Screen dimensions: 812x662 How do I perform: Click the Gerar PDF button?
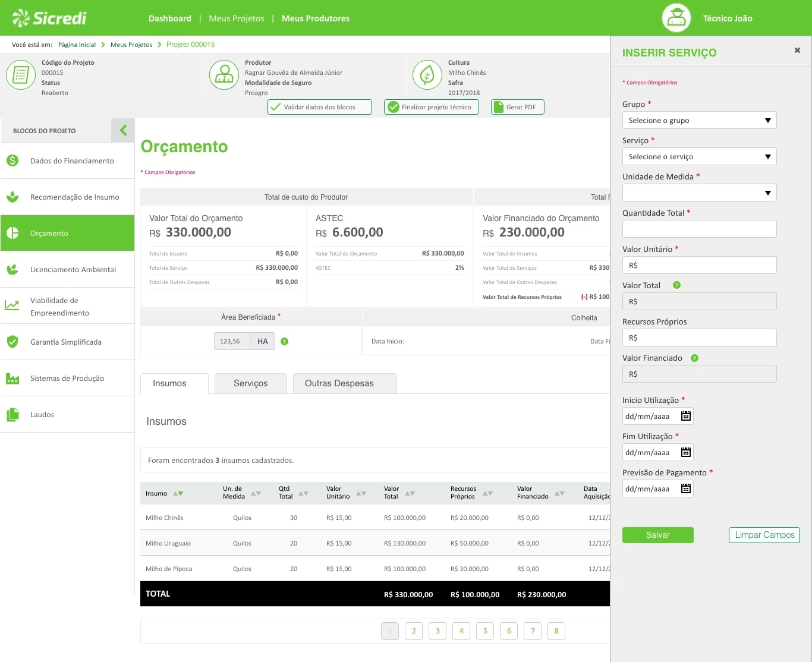[518, 107]
